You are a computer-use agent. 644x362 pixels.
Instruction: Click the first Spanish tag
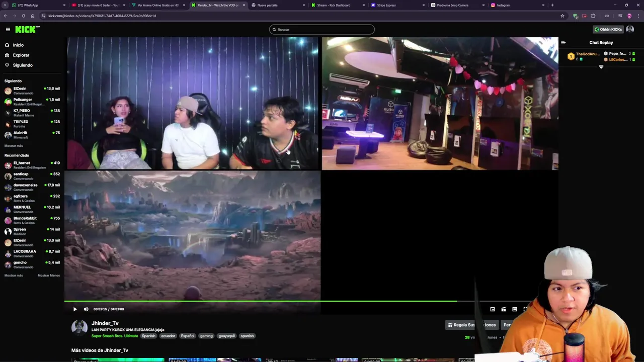148,336
